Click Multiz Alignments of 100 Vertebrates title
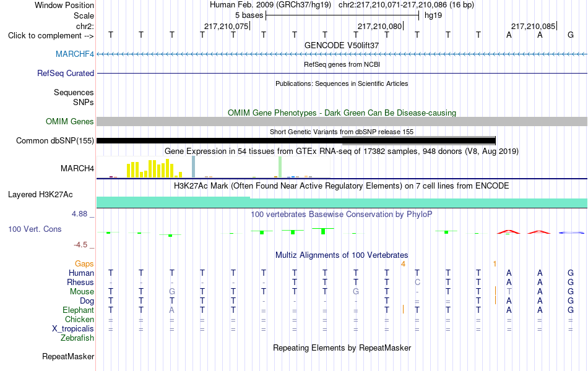588x371 pixels. (342, 255)
